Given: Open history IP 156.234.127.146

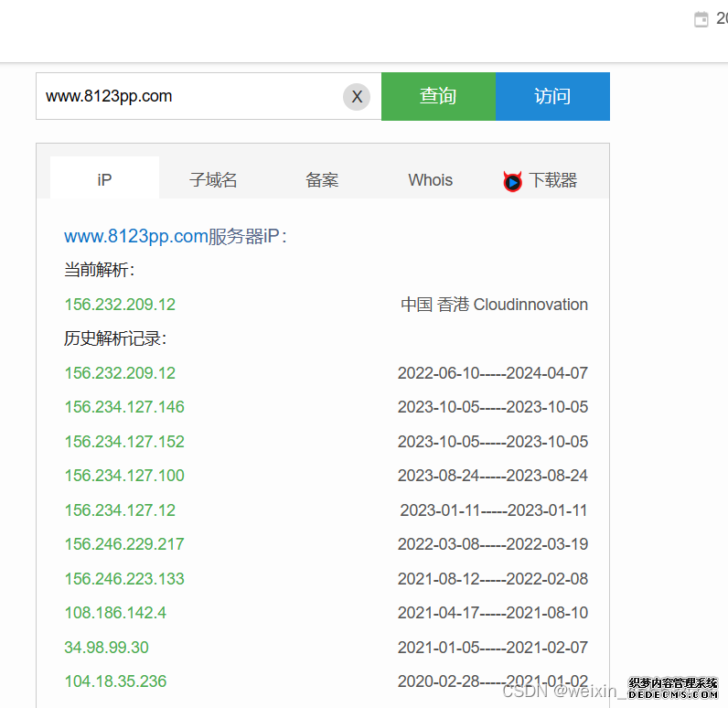Looking at the screenshot, I should 124,407.
